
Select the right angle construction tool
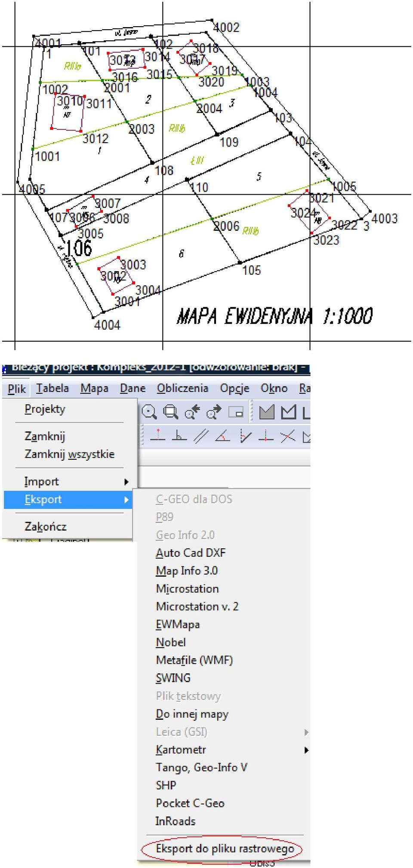click(x=179, y=435)
